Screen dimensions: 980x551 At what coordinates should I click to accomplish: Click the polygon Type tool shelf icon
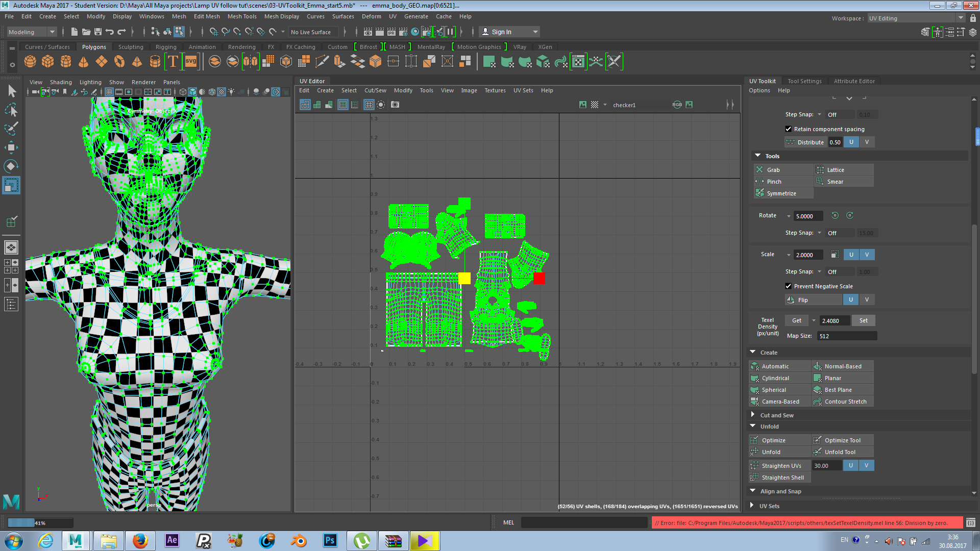pos(173,62)
